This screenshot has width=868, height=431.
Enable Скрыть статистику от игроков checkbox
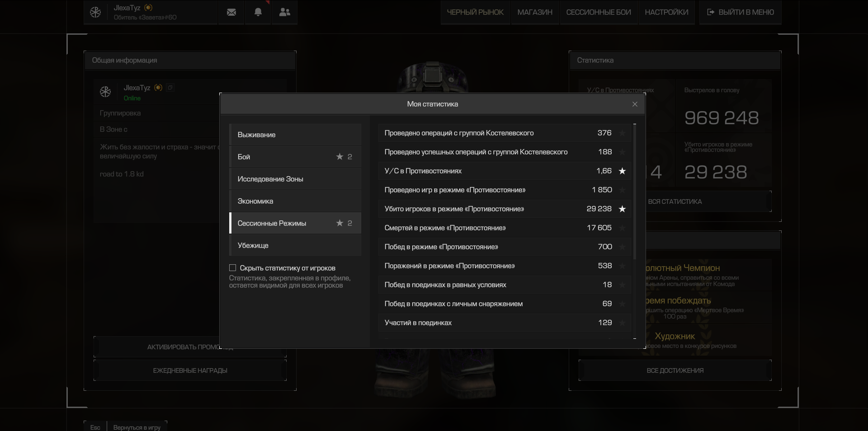(232, 268)
